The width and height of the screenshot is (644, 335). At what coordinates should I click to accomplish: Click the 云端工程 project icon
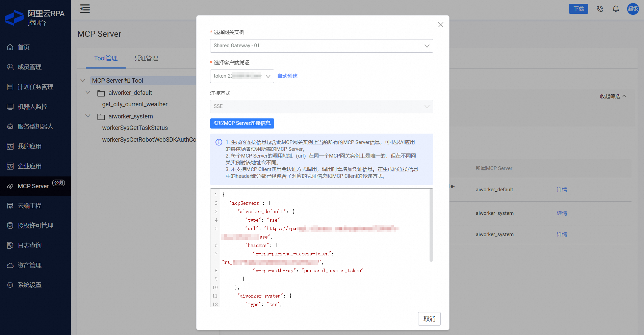10,206
